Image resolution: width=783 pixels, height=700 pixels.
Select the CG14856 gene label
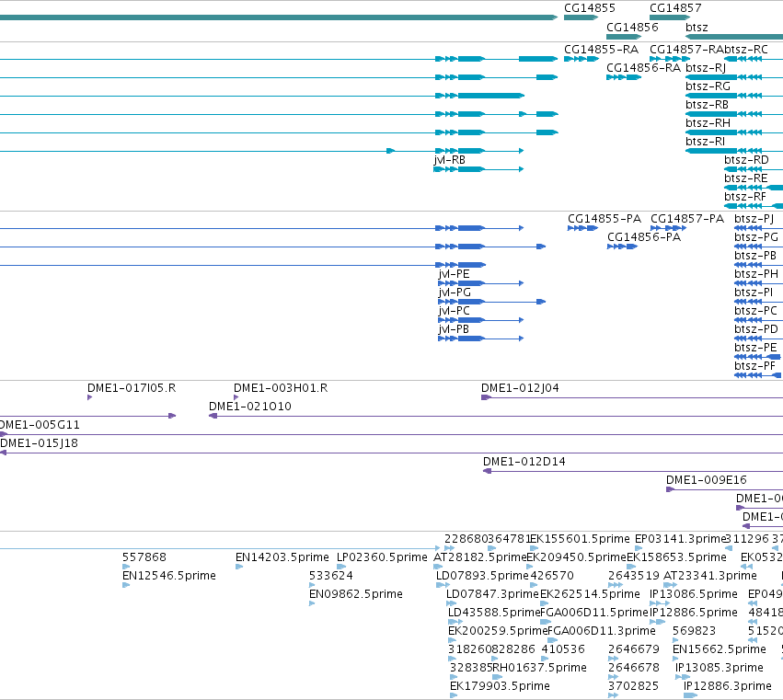(632, 27)
